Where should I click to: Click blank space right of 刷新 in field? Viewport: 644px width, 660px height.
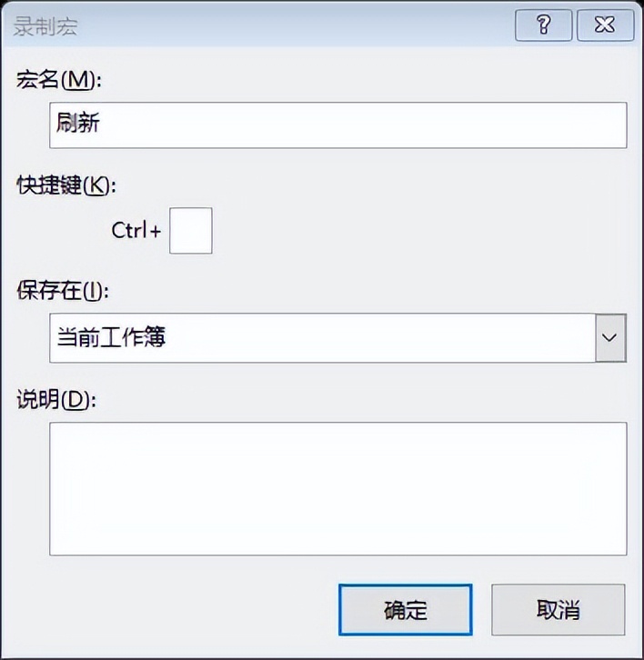pyautogui.click(x=362, y=125)
